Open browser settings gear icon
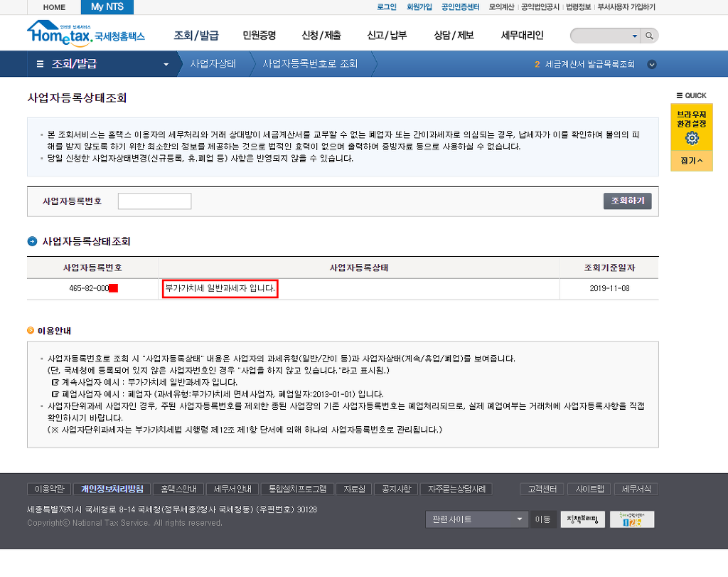Image resolution: width=728 pixels, height=577 pixels. pyautogui.click(x=692, y=138)
